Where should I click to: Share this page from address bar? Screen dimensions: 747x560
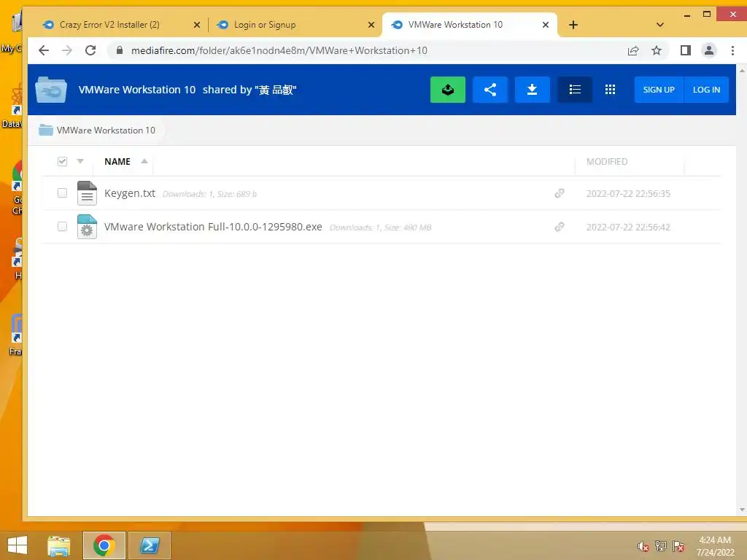(632, 50)
